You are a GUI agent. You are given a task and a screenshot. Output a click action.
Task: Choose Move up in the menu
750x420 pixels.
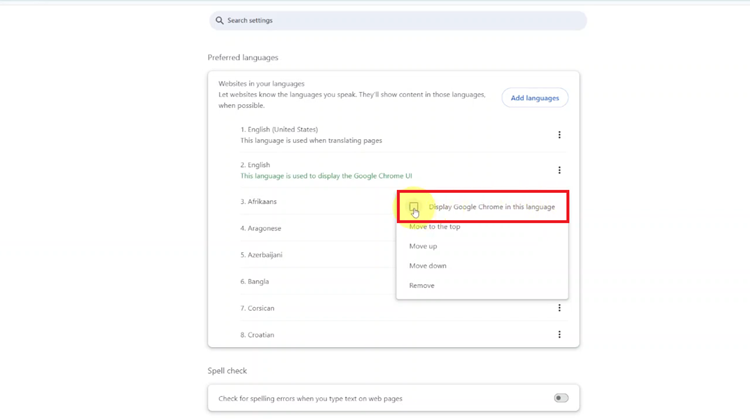[x=423, y=246]
